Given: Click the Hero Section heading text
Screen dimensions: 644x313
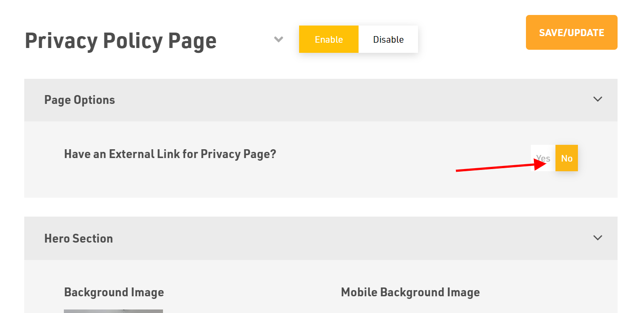Looking at the screenshot, I should coord(78,239).
